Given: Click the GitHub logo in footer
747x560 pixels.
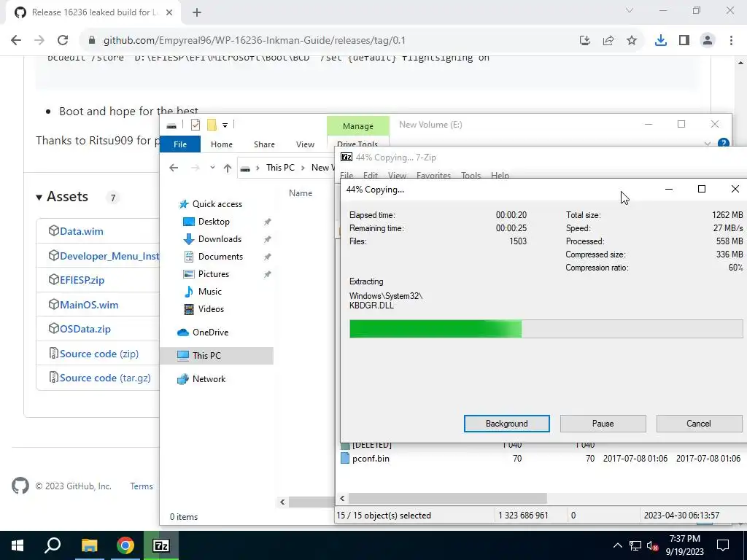Looking at the screenshot, I should [x=20, y=486].
